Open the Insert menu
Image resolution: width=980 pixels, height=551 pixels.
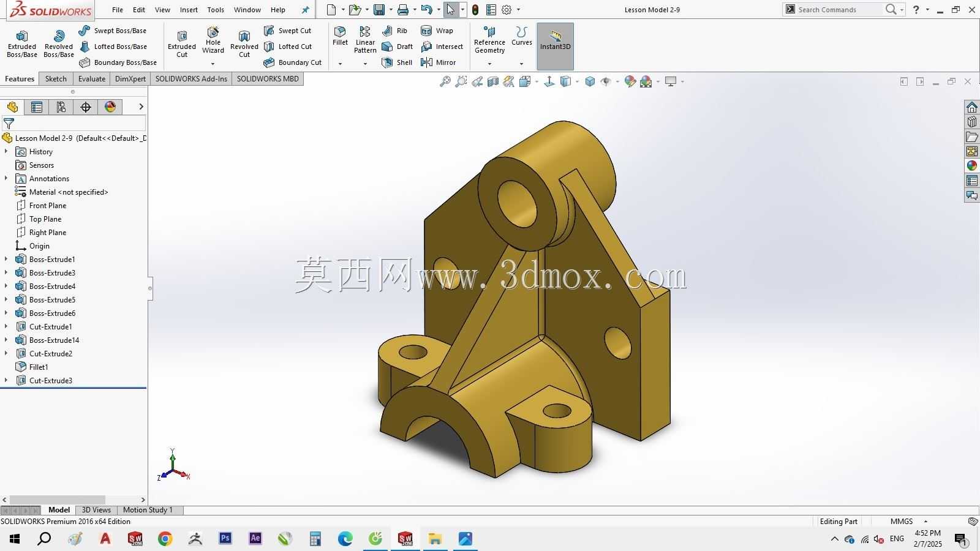[x=189, y=10]
